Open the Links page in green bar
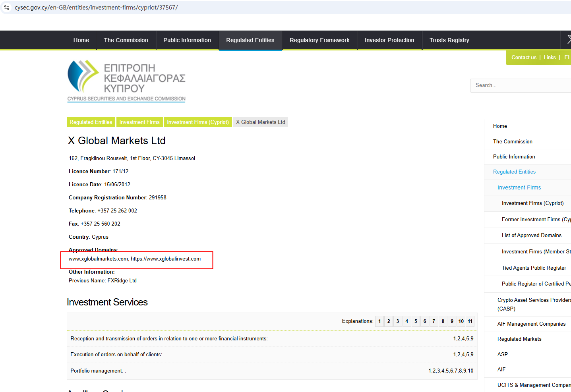The image size is (571, 392). [x=550, y=58]
